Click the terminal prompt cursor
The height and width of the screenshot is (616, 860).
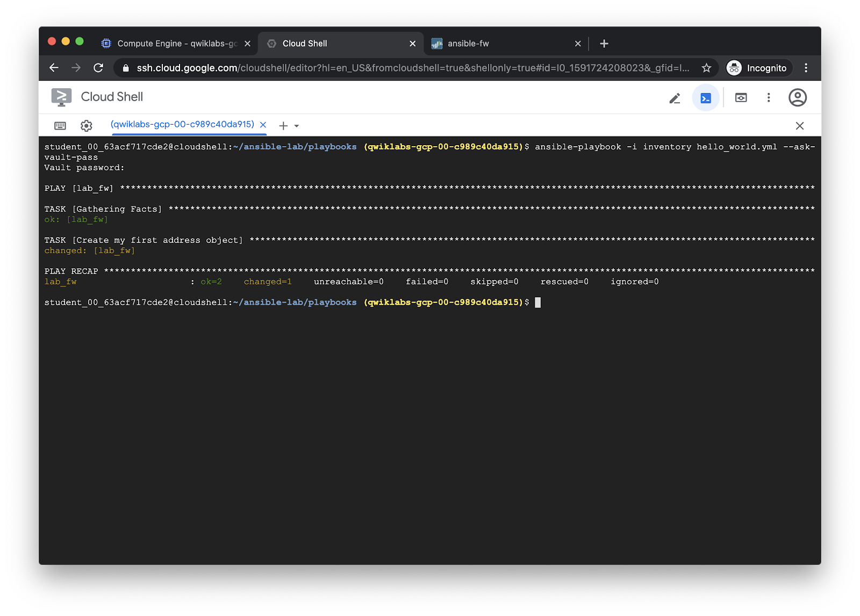click(x=538, y=302)
